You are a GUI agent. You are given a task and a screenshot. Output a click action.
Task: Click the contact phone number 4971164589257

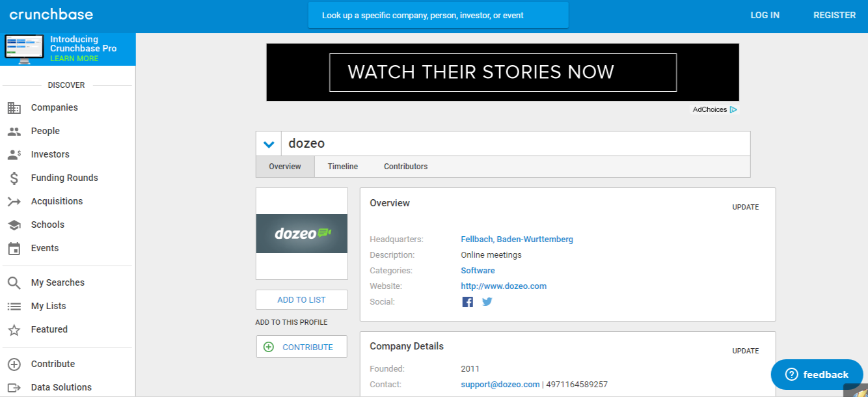(x=577, y=385)
